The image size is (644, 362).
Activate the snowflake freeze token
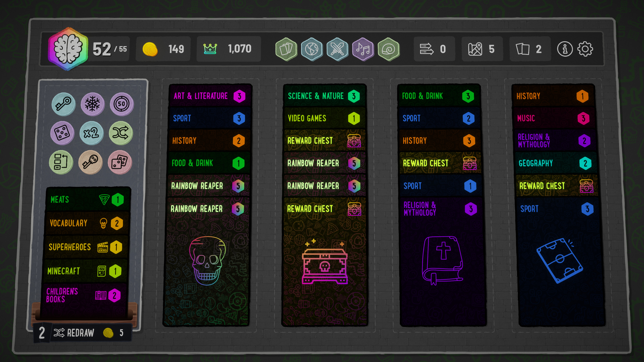[92, 104]
